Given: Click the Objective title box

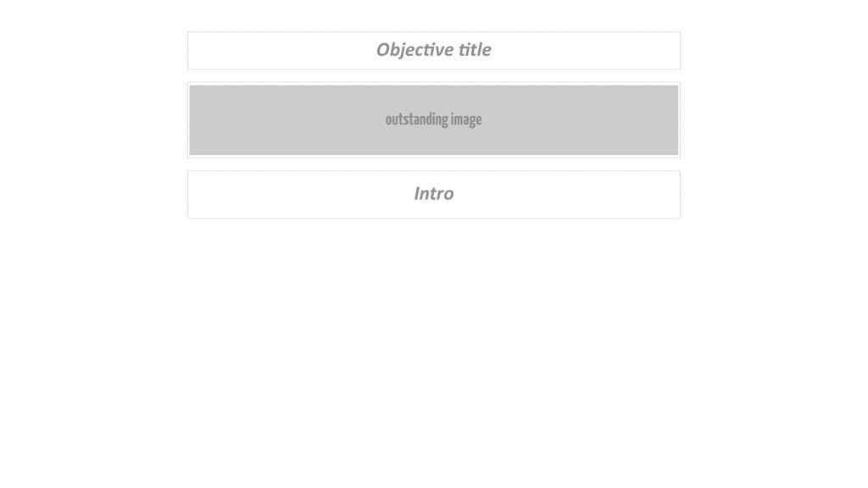Looking at the screenshot, I should (433, 50).
